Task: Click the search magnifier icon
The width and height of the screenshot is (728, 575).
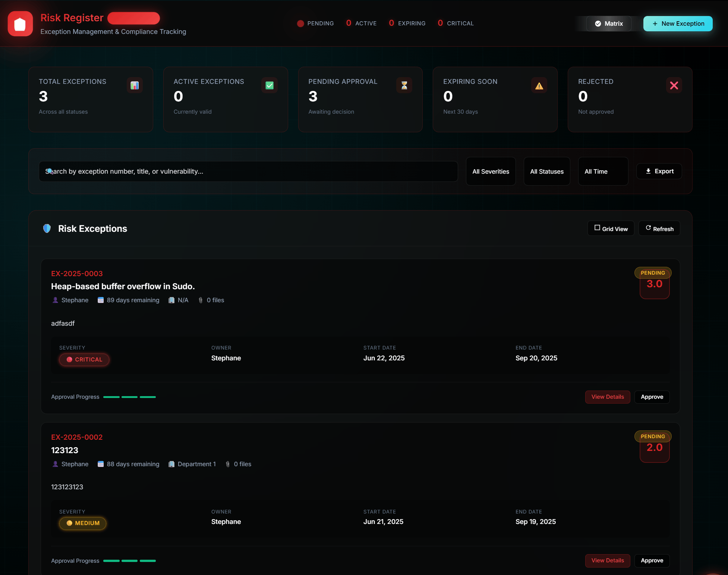Action: click(x=50, y=171)
